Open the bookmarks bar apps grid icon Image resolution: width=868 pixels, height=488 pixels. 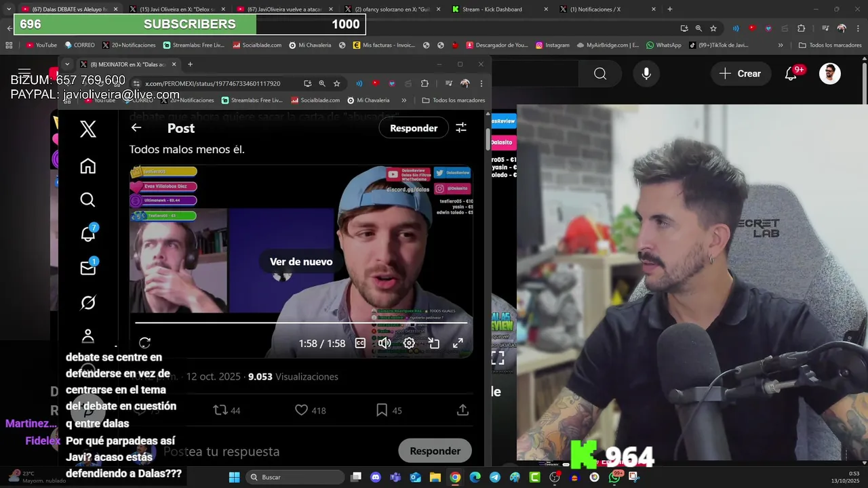pos(9,45)
